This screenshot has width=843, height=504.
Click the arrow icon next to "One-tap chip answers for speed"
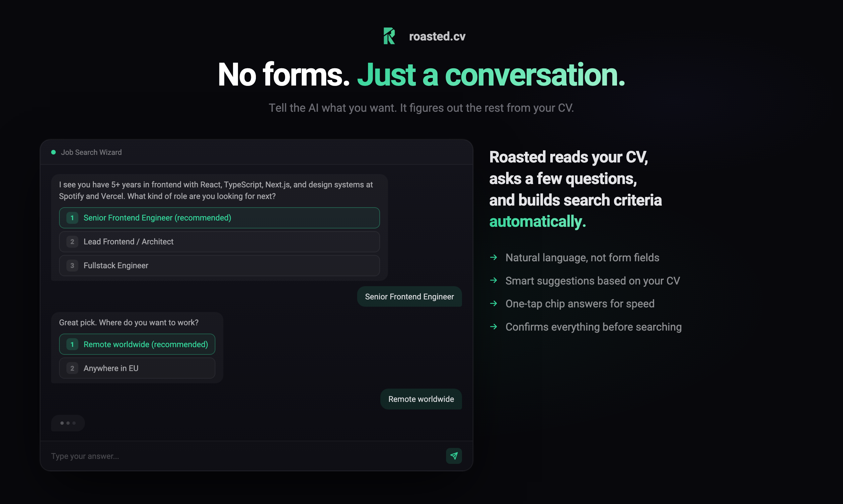pos(493,304)
